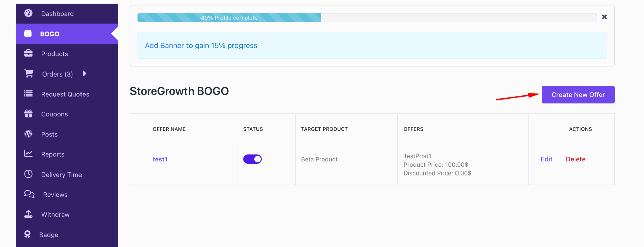Dismiss the profile progress panel
This screenshot has width=644, height=247.
(604, 17)
